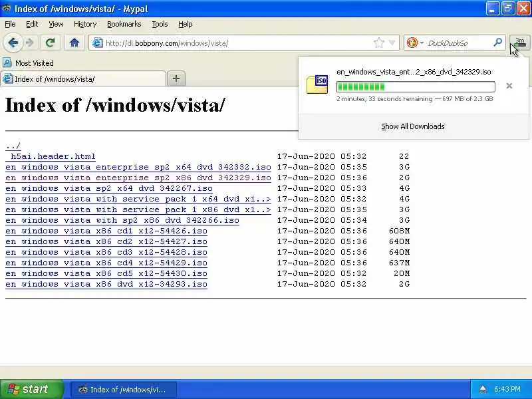532x399 pixels.
Task: Click the 20M size of cd5 row
Action: click(x=402, y=273)
